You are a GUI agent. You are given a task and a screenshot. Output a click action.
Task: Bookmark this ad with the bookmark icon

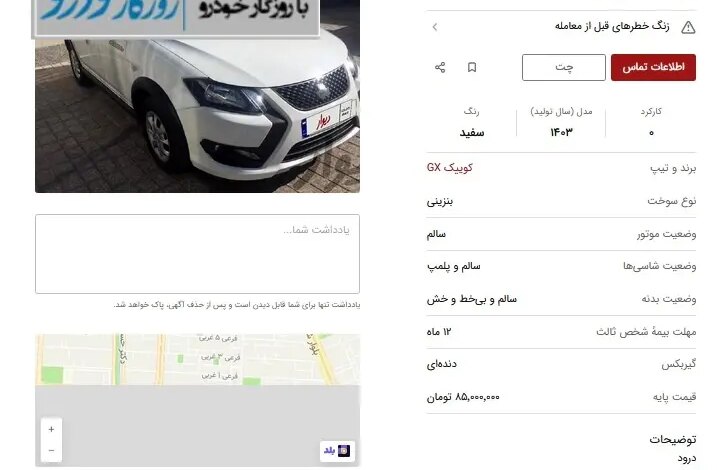click(x=472, y=68)
